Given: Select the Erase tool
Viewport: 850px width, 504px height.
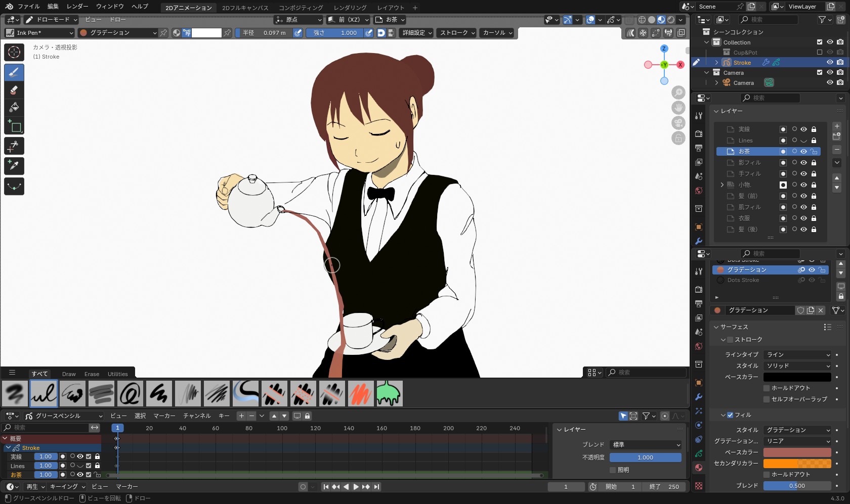Looking at the screenshot, I should click(14, 90).
